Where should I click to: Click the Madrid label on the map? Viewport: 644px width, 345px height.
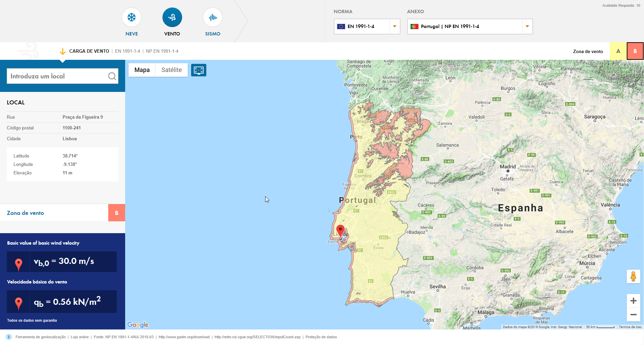[508, 167]
